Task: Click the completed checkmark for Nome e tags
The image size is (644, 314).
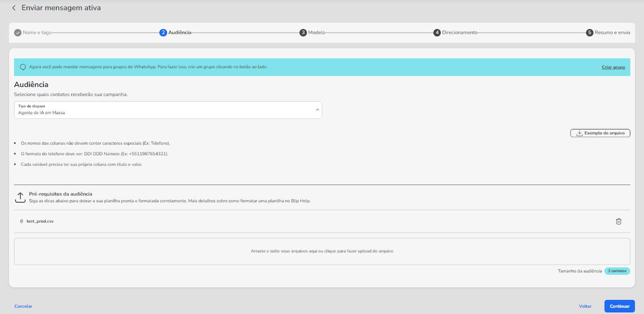Action: click(18, 33)
